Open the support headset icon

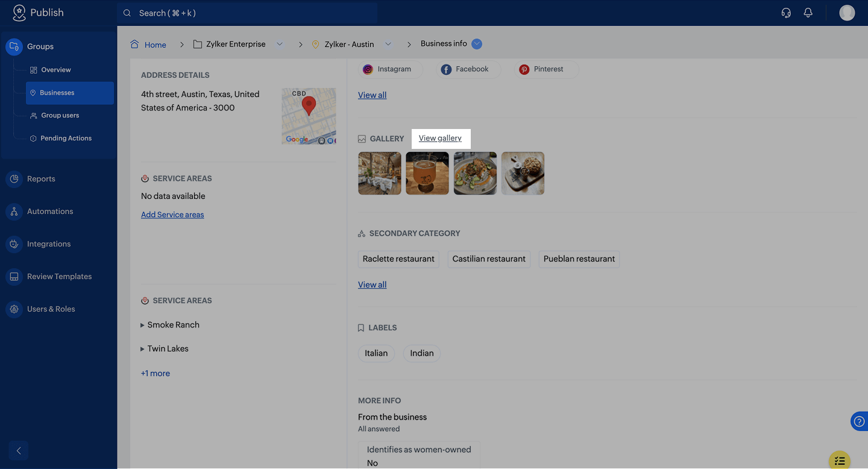[x=786, y=13]
